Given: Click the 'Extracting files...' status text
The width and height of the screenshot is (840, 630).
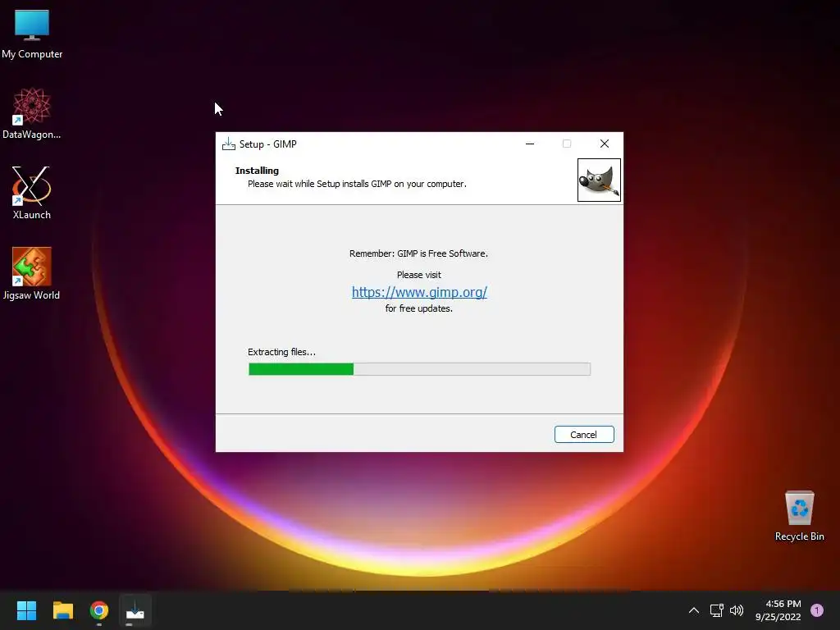Looking at the screenshot, I should coord(282,352).
